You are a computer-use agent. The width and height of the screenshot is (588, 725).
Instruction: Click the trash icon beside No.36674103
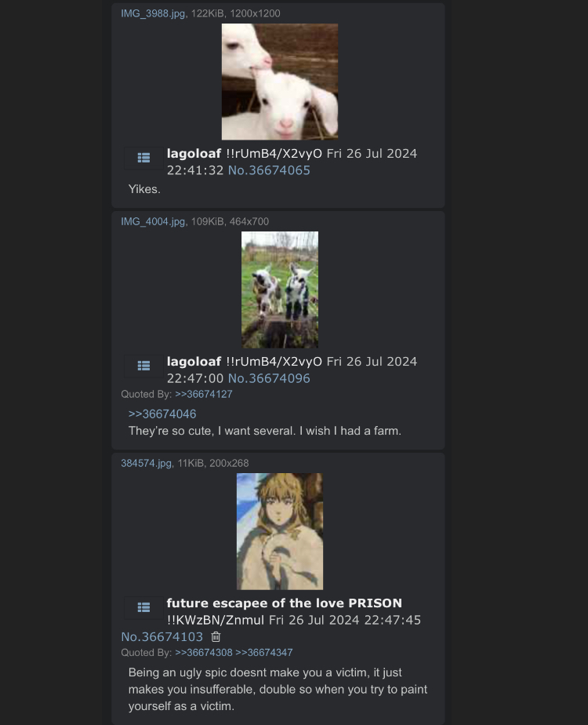[216, 636]
